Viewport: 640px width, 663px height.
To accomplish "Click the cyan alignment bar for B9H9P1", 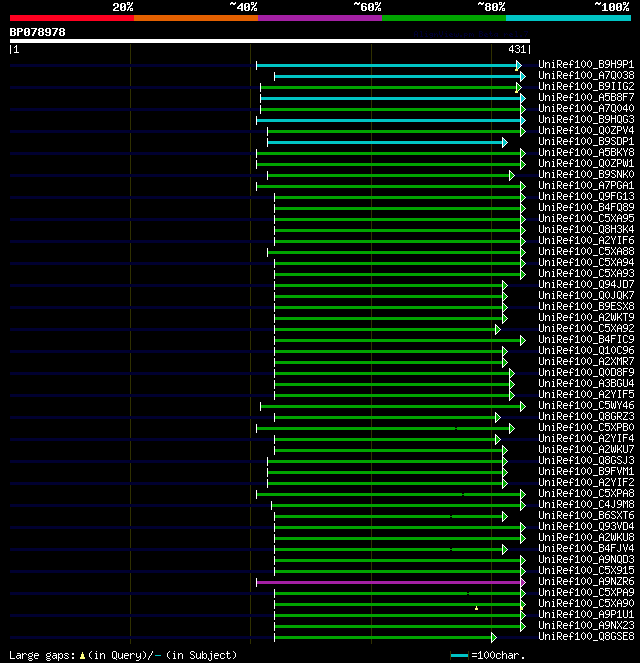I will click(386, 66).
